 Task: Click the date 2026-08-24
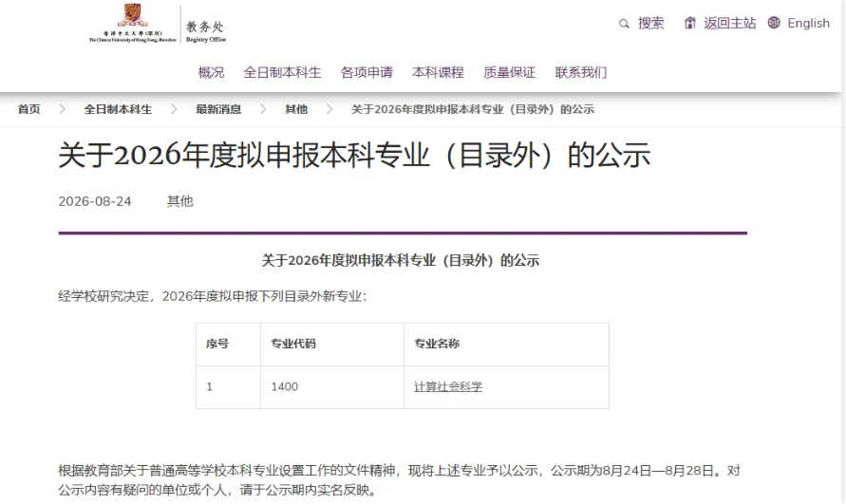95,201
